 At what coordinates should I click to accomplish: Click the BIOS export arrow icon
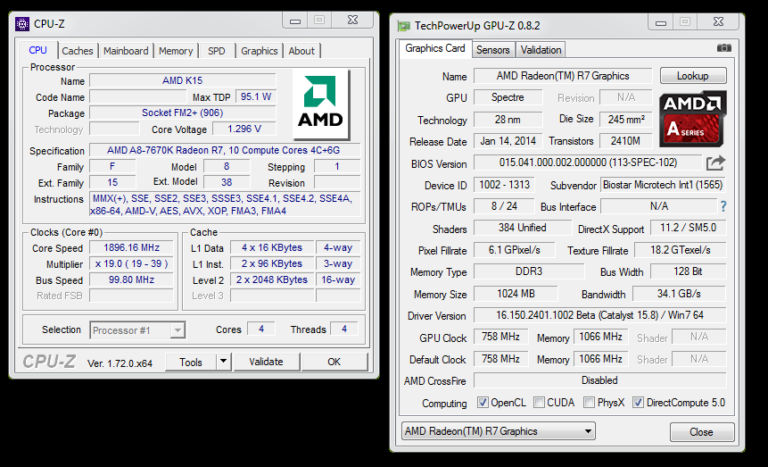click(715, 163)
